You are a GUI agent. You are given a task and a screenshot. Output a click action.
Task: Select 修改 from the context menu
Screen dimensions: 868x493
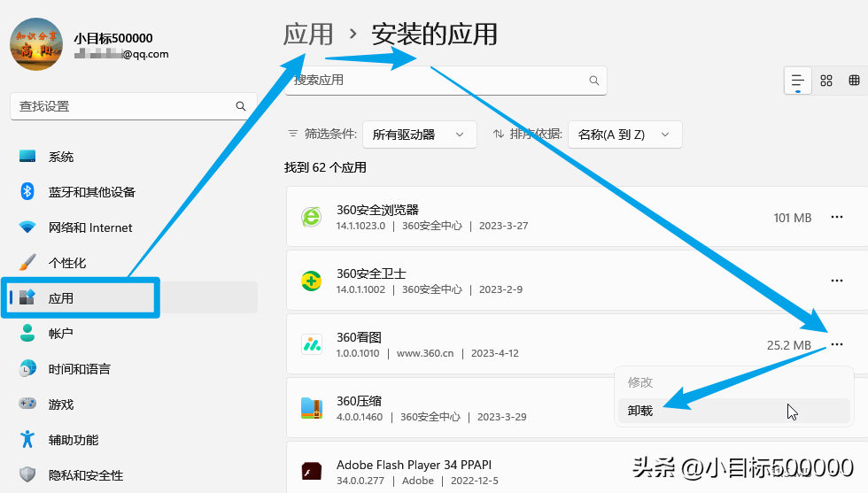[734, 382]
